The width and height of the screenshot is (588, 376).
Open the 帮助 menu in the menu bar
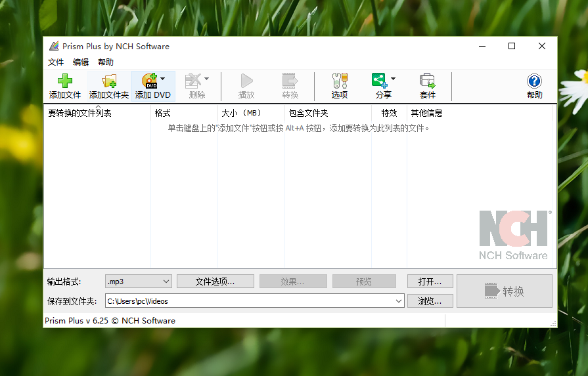(106, 62)
